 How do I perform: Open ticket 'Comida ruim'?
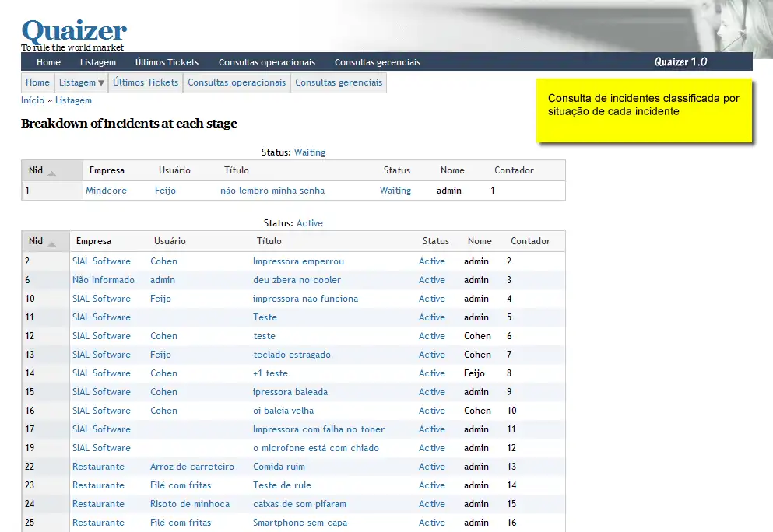tap(279, 467)
